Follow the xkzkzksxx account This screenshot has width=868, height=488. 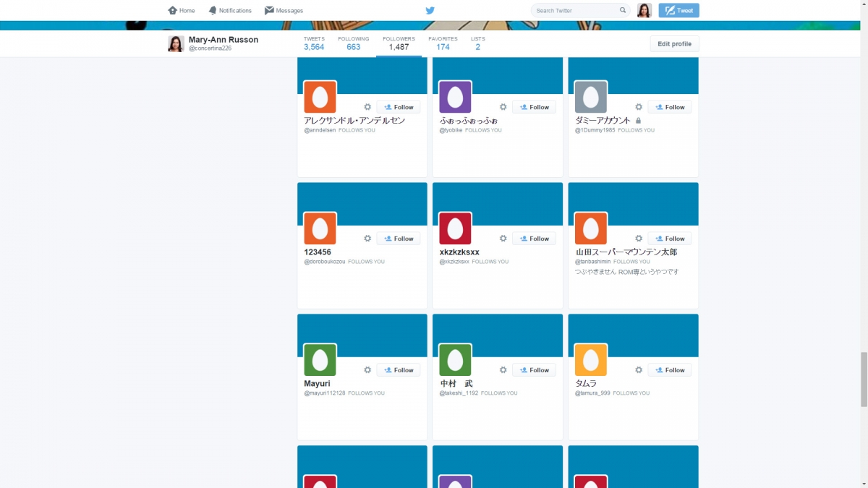coord(534,239)
